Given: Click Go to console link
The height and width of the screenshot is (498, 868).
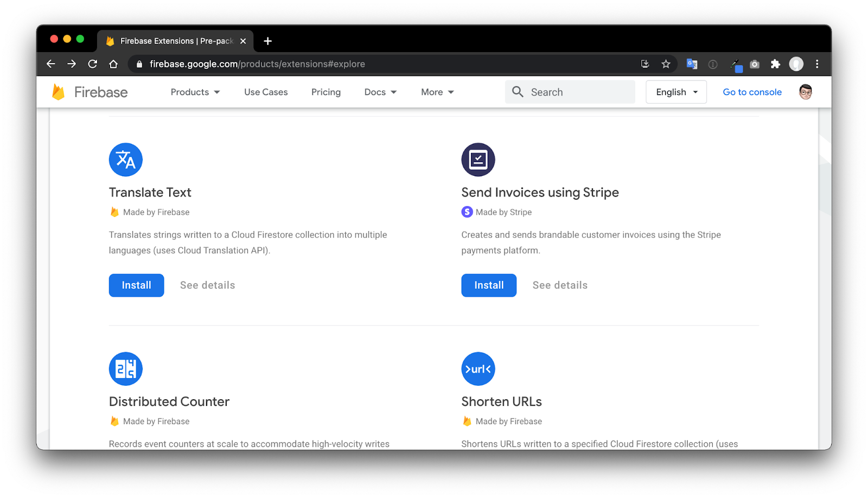Looking at the screenshot, I should click(752, 92).
